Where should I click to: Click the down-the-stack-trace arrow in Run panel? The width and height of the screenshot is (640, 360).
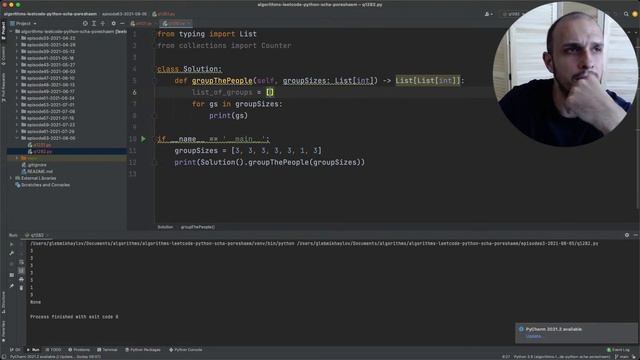21,253
